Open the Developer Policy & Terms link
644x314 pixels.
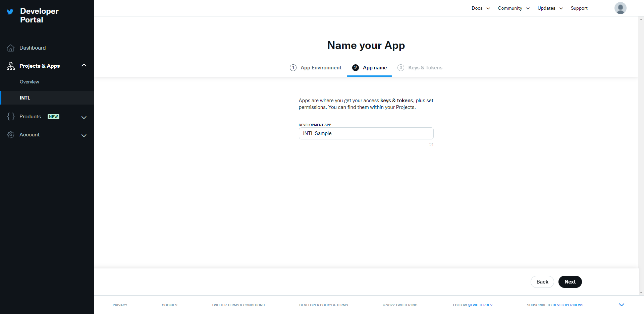323,305
